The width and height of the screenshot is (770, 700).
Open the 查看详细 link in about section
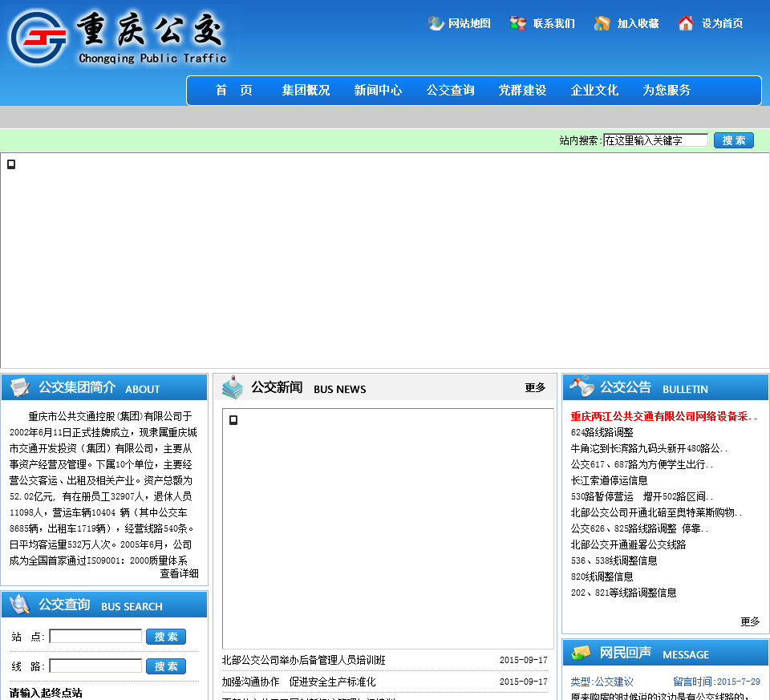tap(179, 573)
